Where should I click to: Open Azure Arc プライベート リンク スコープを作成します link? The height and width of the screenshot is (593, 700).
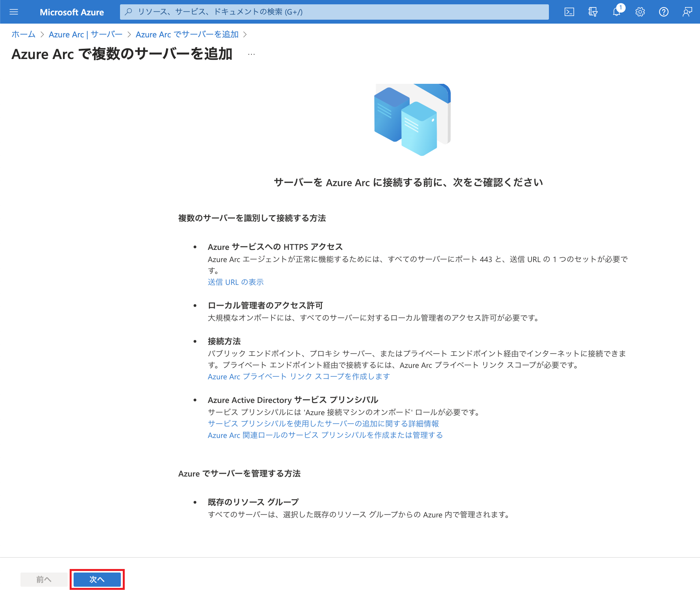[299, 376]
